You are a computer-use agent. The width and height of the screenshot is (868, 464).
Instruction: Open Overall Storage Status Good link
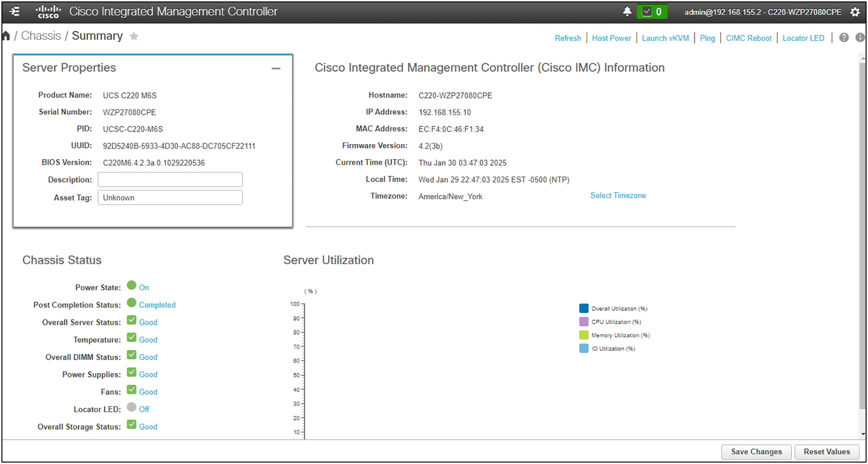click(148, 427)
